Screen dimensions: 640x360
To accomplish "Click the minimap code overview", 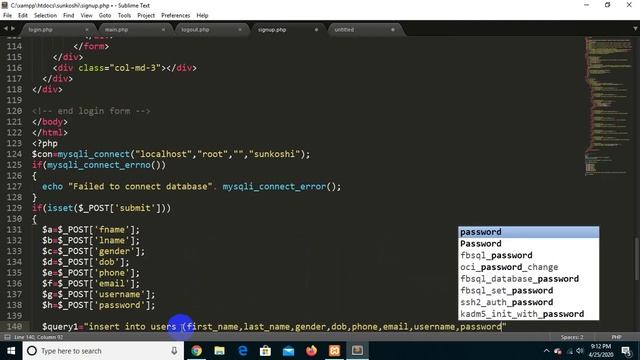I will pos(608,106).
